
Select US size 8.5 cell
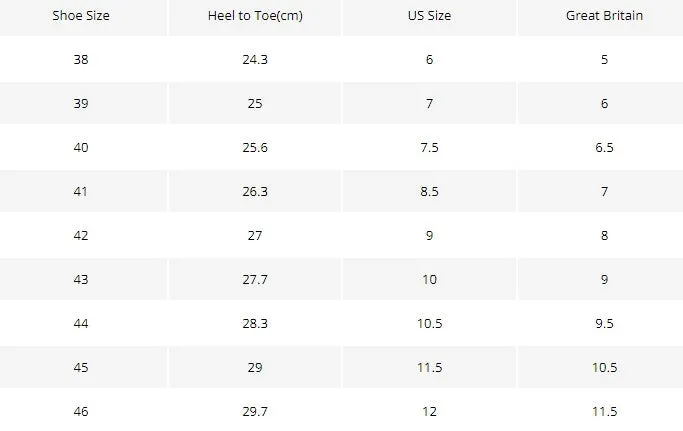[x=429, y=191]
